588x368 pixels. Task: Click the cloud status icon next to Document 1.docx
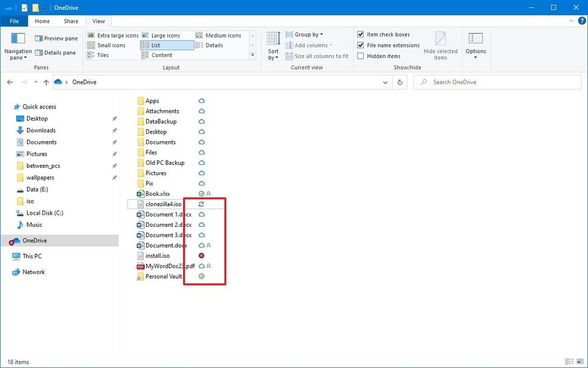[201, 214]
